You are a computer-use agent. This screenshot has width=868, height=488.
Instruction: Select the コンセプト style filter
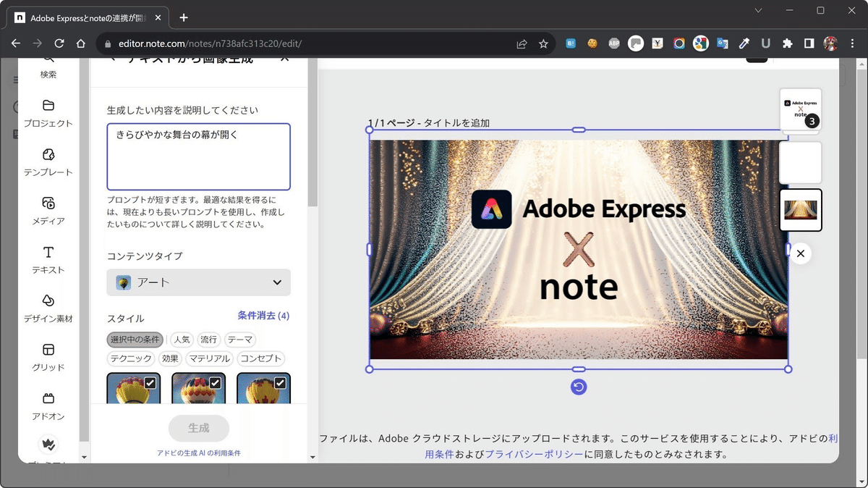coord(260,358)
